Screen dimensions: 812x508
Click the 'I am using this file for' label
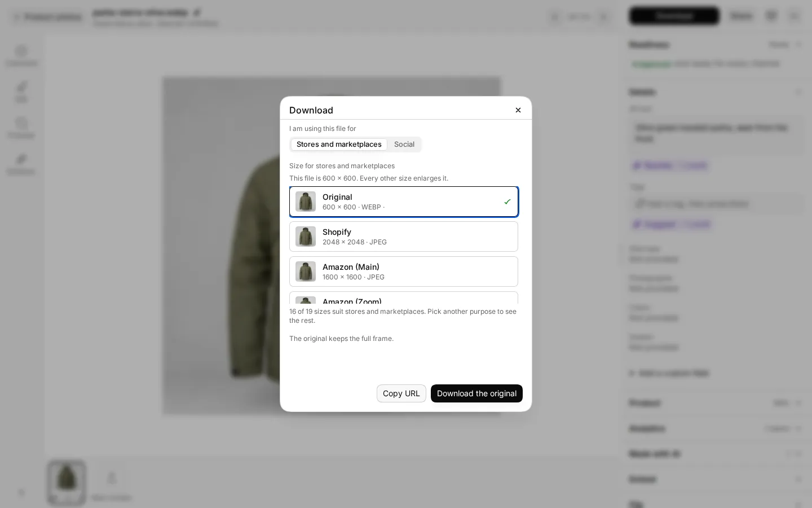pyautogui.click(x=323, y=129)
